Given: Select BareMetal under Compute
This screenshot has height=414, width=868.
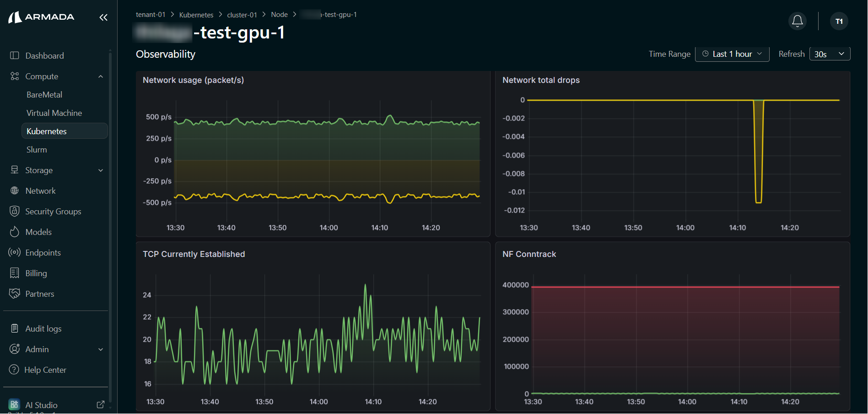Looking at the screenshot, I should point(44,95).
